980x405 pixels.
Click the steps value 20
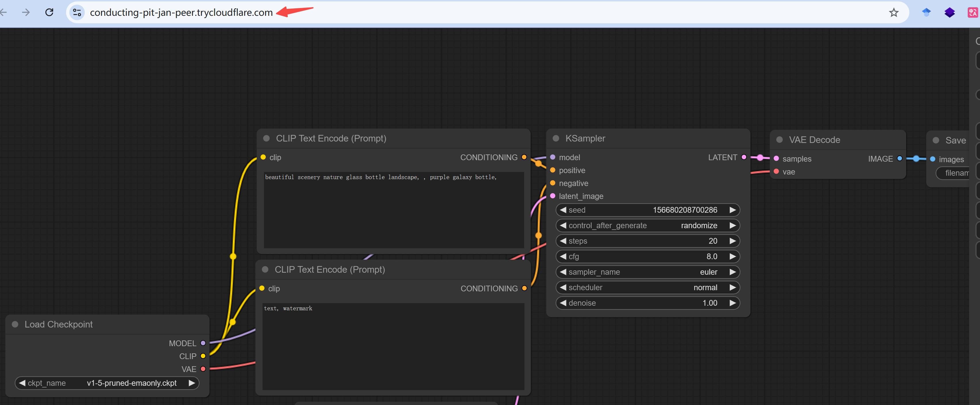[713, 241]
